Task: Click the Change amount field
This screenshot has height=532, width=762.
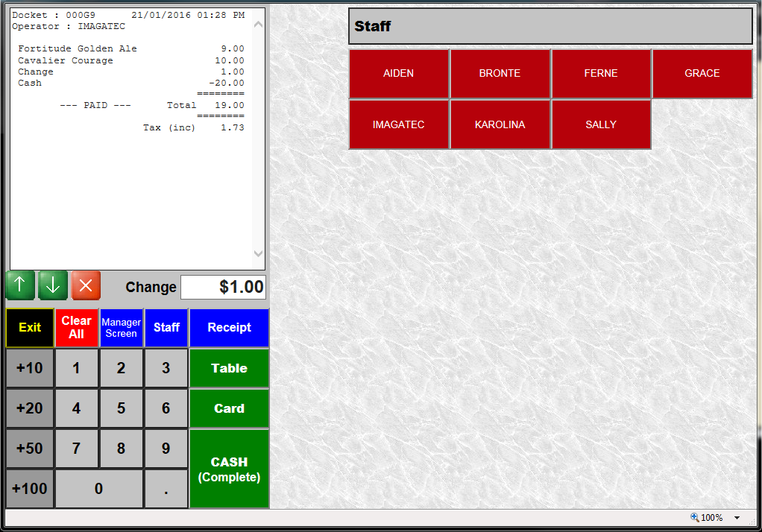Action: pyautogui.click(x=223, y=288)
